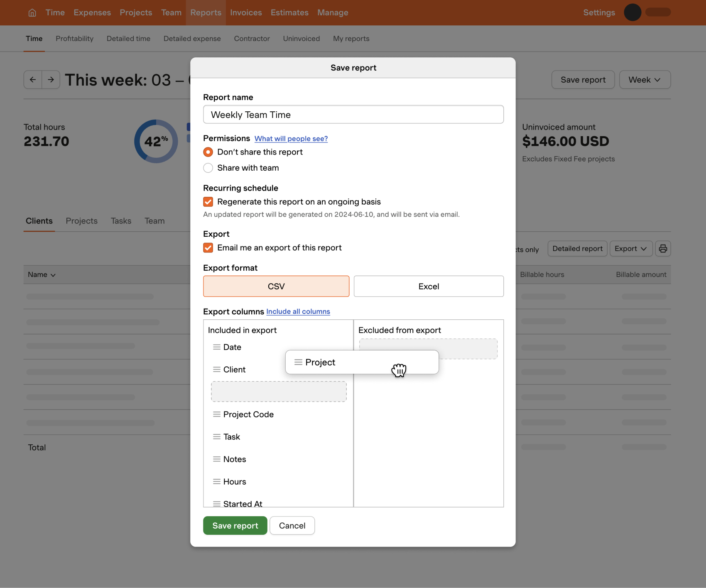
Task: Select the Share with team option
Action: (208, 168)
